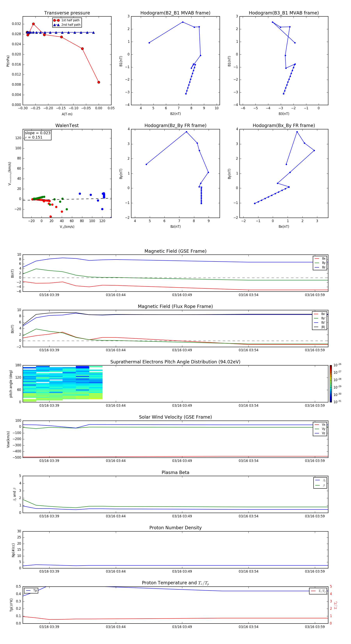Click the 'A(T·m)' x-axis label
351x644 pixels.
tap(67, 114)
